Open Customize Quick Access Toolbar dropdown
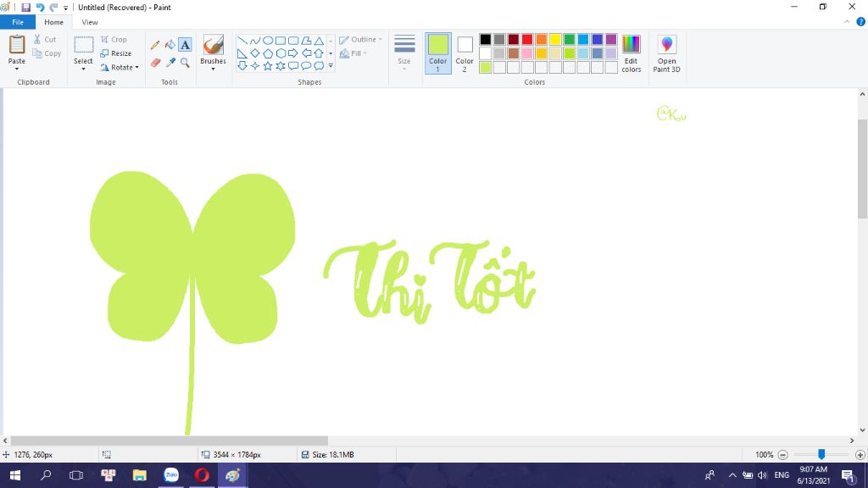This screenshot has width=868, height=488. click(x=65, y=8)
